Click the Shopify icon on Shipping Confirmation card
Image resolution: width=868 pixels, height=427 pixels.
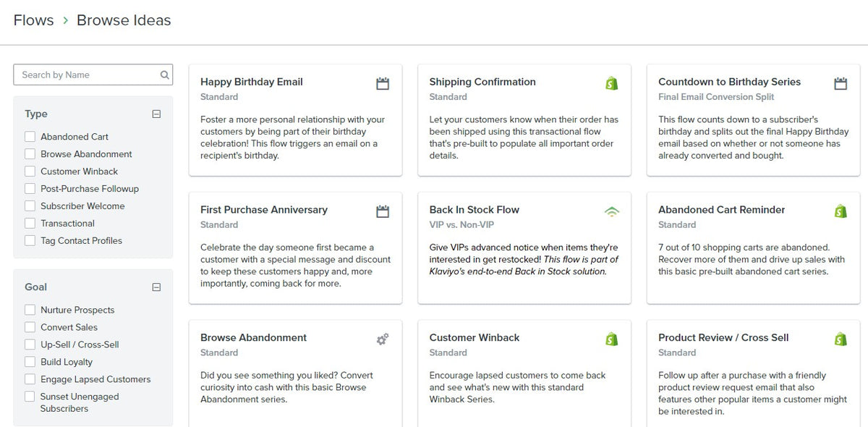pos(612,83)
